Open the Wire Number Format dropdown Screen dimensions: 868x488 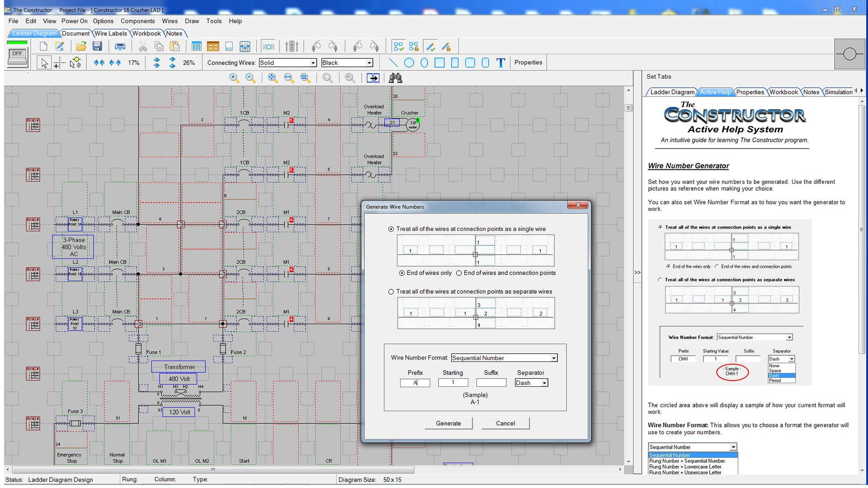click(553, 358)
